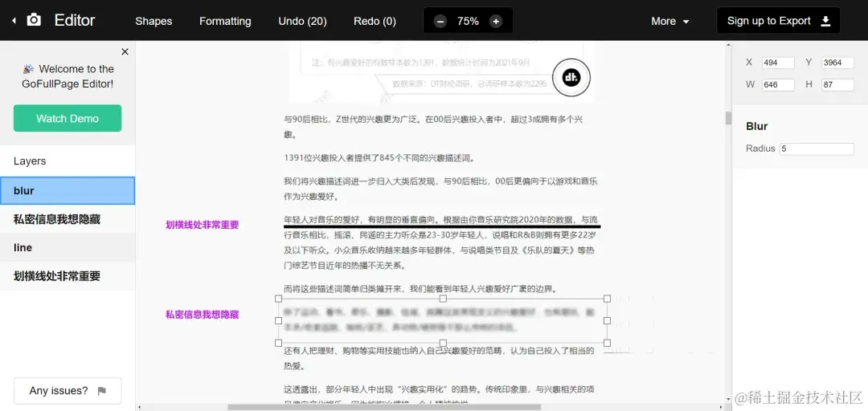Expand the More dropdown menu
Image resolution: width=868 pixels, height=411 pixels.
point(670,22)
